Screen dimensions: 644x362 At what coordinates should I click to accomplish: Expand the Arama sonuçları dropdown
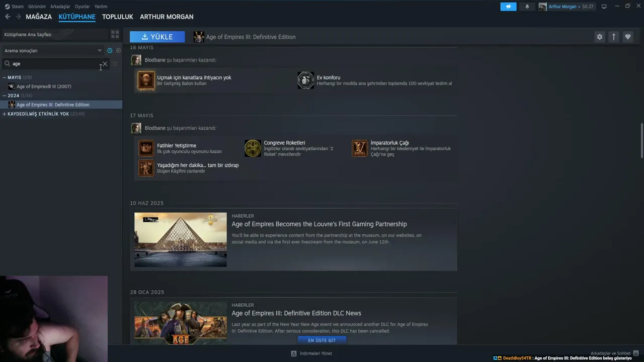tap(52, 50)
